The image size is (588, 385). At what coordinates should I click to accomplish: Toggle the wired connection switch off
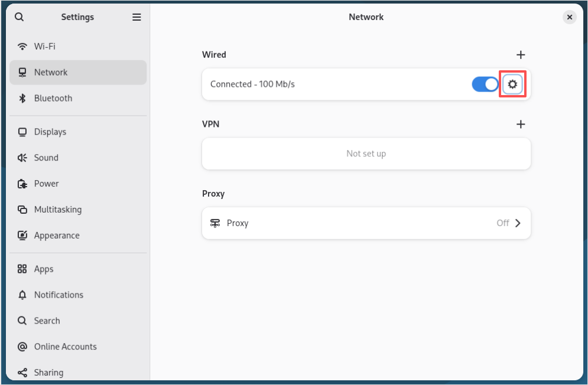click(x=485, y=84)
